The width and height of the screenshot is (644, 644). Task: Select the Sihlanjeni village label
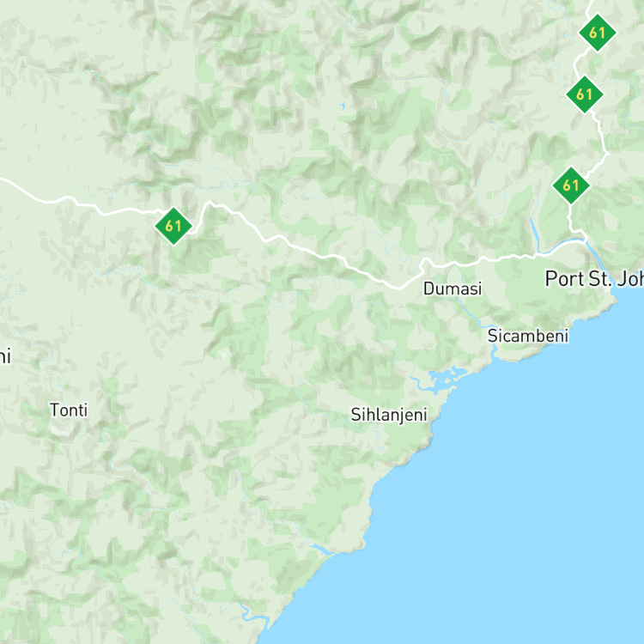tap(389, 415)
